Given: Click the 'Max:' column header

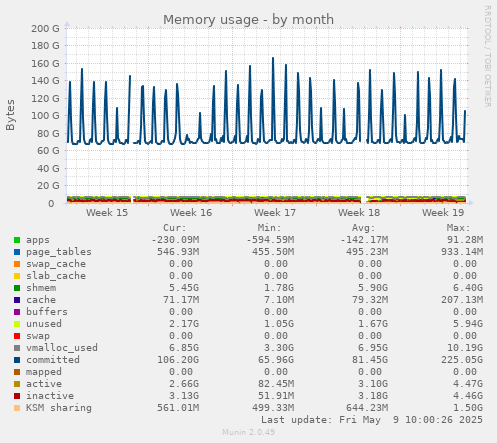Looking at the screenshot, I should tap(458, 228).
